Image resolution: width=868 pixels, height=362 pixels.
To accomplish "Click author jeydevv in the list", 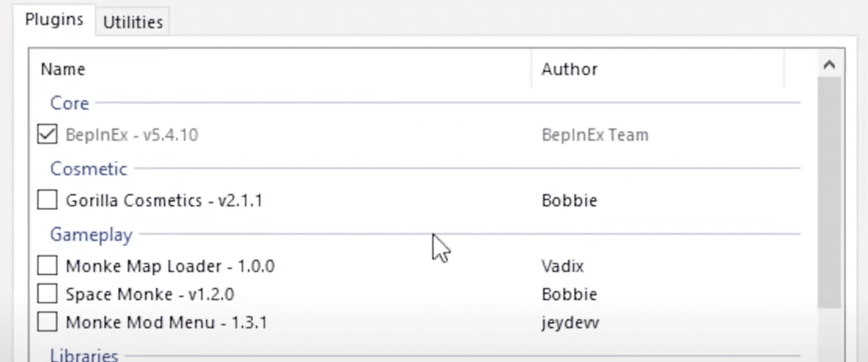I will pos(570,323).
